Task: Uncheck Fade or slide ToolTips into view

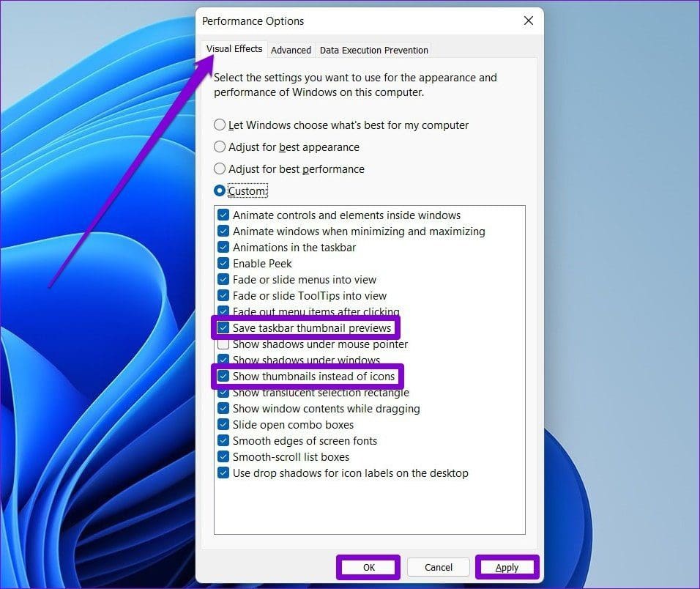Action: tap(223, 296)
